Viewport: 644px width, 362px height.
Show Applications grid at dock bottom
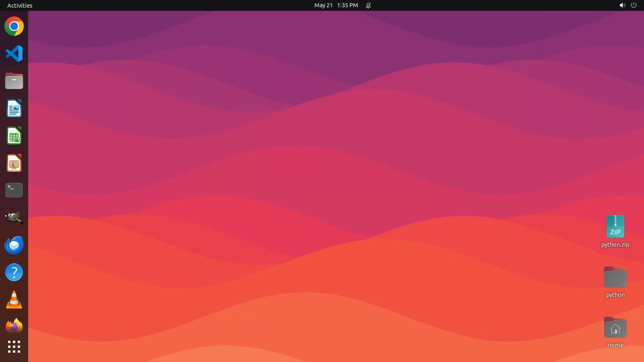pos(14,347)
